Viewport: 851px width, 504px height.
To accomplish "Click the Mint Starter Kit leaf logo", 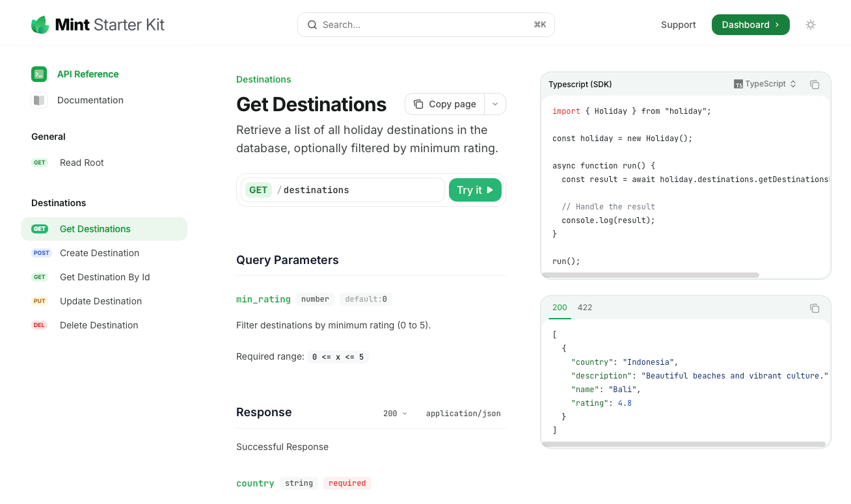I will 39,24.
